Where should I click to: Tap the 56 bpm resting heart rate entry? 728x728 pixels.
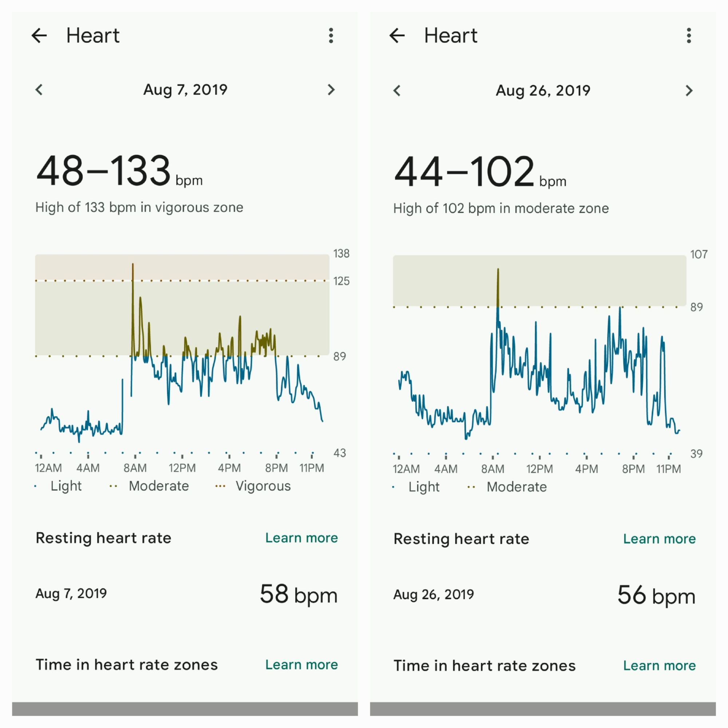[656, 596]
